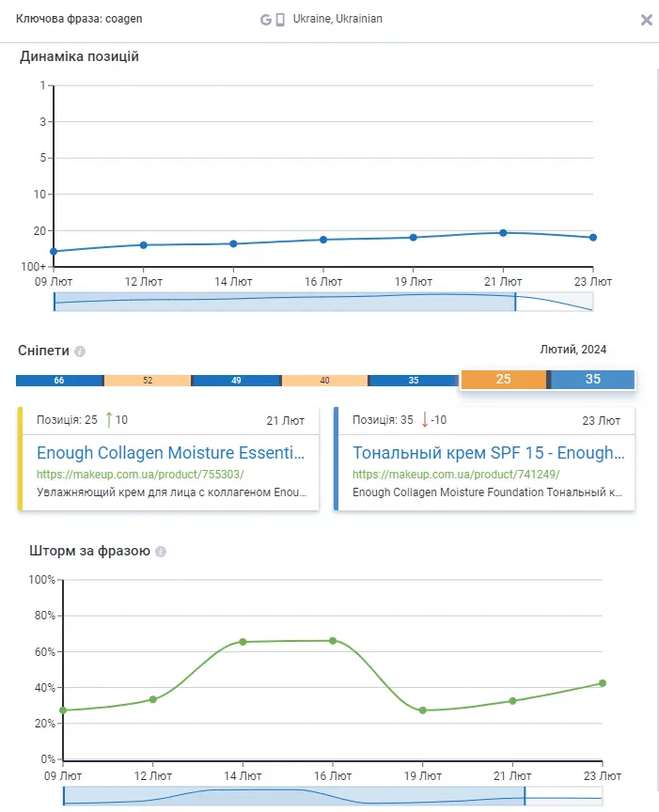Click Enough Collagen Moisture Foundation snippet description
Screen dimensions: 659x812
click(488, 492)
